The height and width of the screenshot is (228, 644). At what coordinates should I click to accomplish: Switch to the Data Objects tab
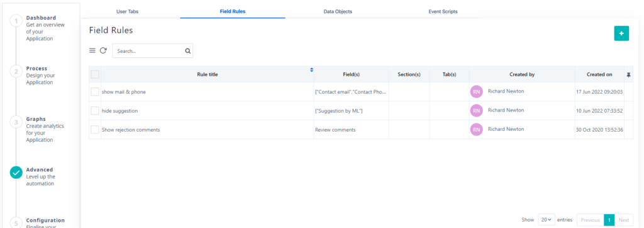coord(338,11)
